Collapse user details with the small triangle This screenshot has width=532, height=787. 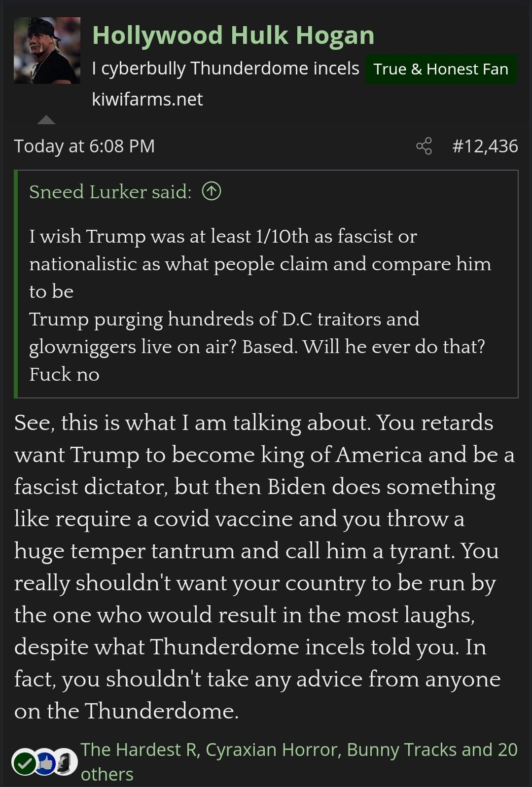pyautogui.click(x=46, y=120)
